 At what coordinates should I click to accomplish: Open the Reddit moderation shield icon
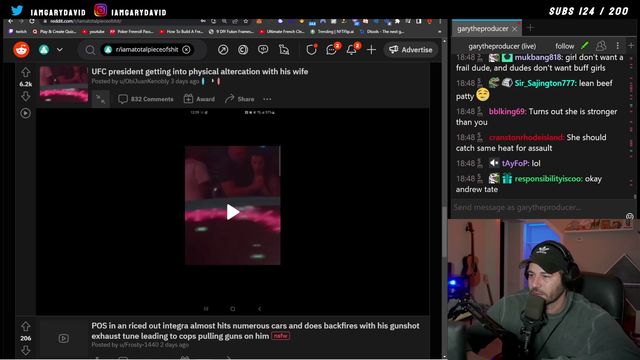(x=311, y=50)
